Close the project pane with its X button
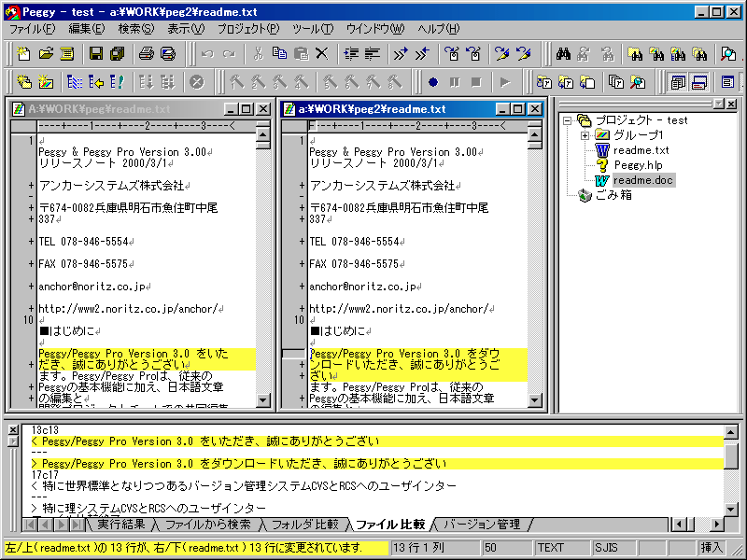The width and height of the screenshot is (747, 560). pyautogui.click(x=732, y=104)
